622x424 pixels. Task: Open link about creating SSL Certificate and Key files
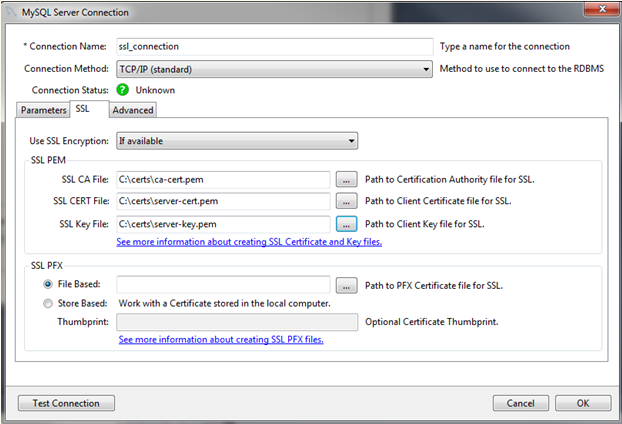click(x=249, y=242)
